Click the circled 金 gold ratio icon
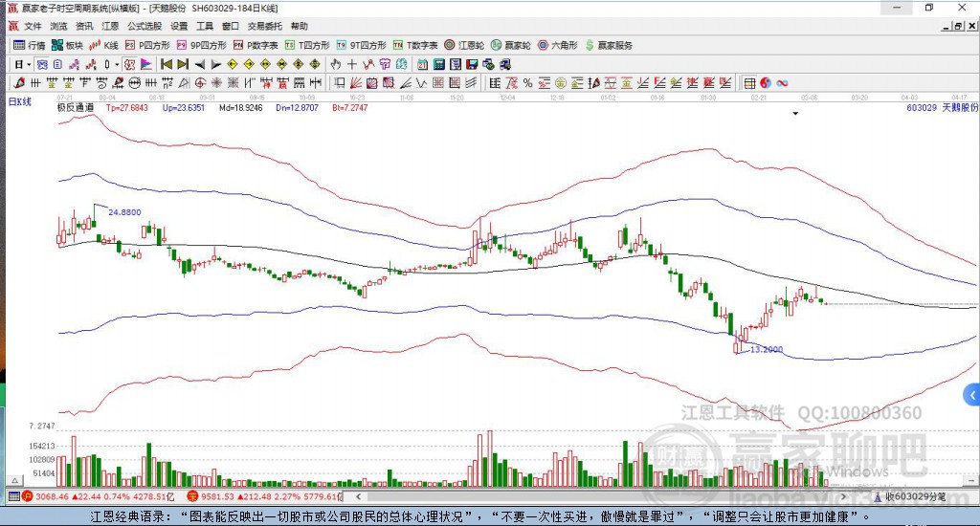This screenshot has height=526, width=980. coord(561,83)
